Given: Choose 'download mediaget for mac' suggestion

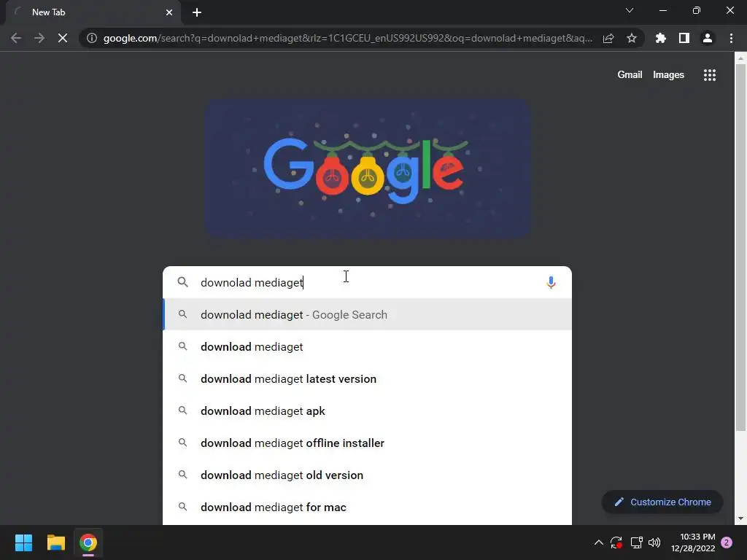Looking at the screenshot, I should tap(368, 507).
